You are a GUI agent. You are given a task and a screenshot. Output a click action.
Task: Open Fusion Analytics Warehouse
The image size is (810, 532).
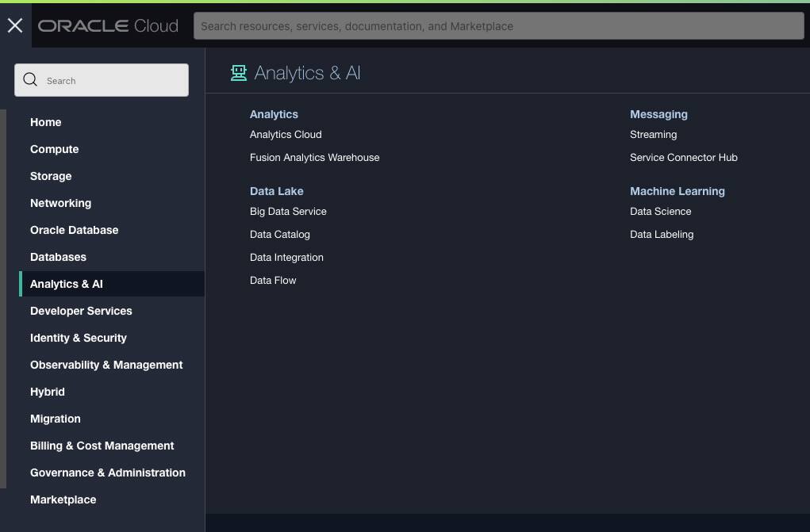coord(315,158)
